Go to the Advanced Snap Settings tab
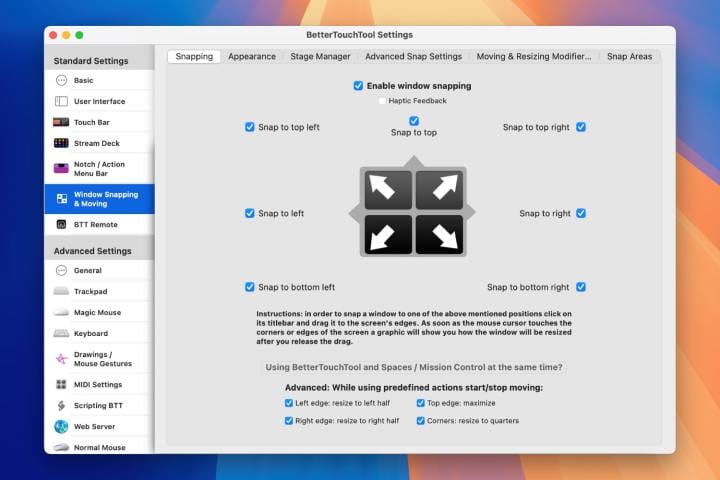 [413, 57]
